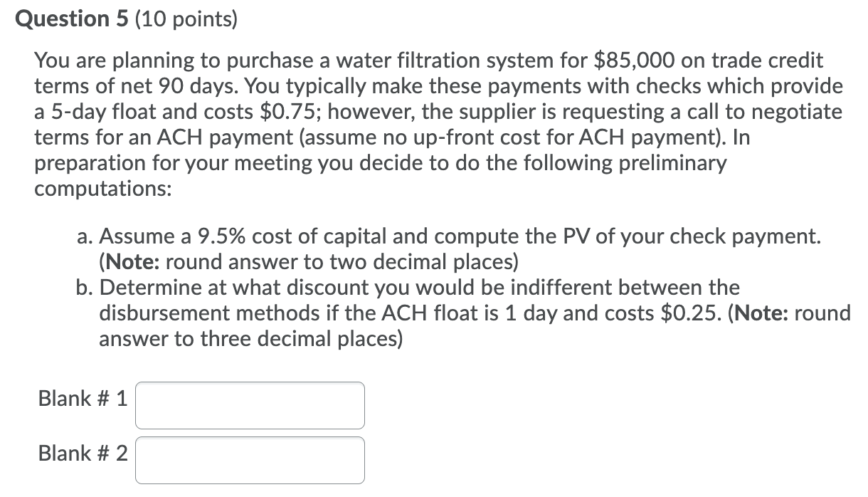
Task: Click inside the Blank # 1 input field
Action: [x=250, y=404]
